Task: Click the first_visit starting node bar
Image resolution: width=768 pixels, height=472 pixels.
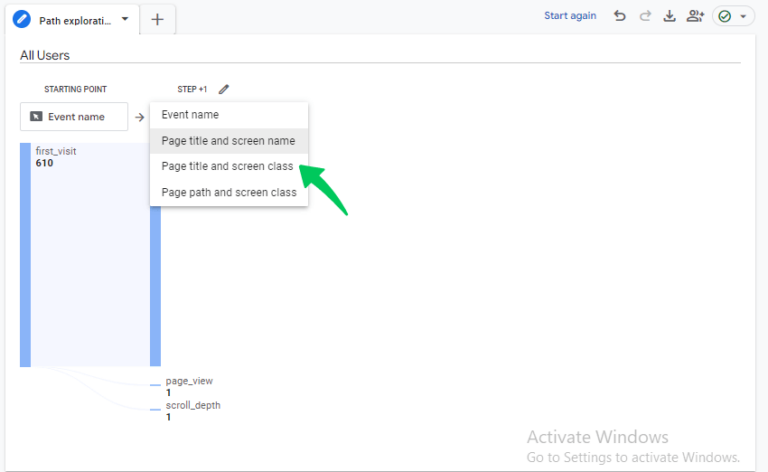Action: [26, 255]
